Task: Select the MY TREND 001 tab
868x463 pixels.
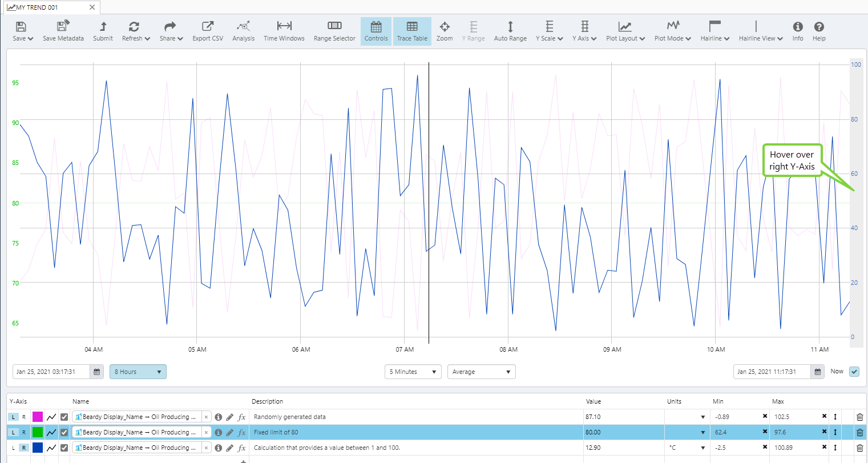Action: [38, 7]
